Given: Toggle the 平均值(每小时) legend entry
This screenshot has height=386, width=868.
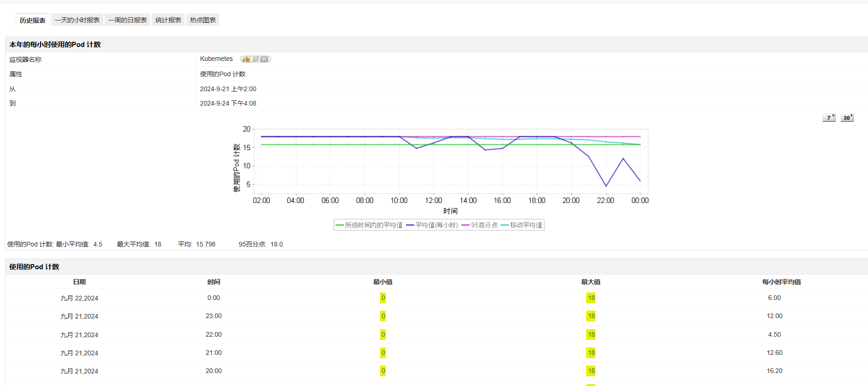Looking at the screenshot, I should point(432,225).
